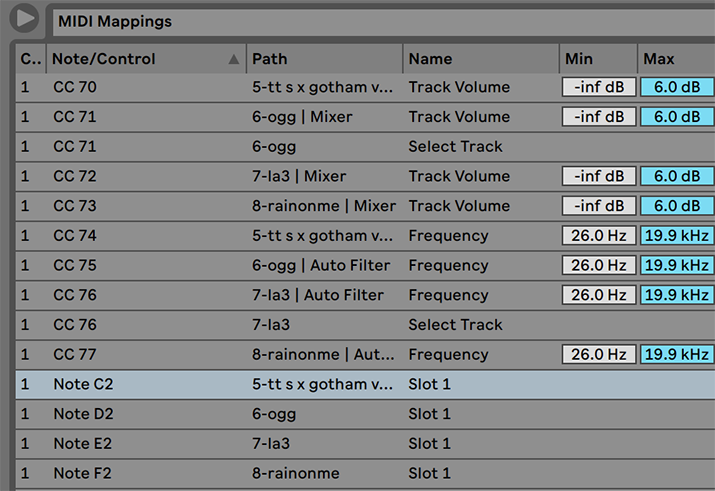Edit Min -inf dB for CC 72
This screenshot has width=715, height=491.
coord(599,176)
